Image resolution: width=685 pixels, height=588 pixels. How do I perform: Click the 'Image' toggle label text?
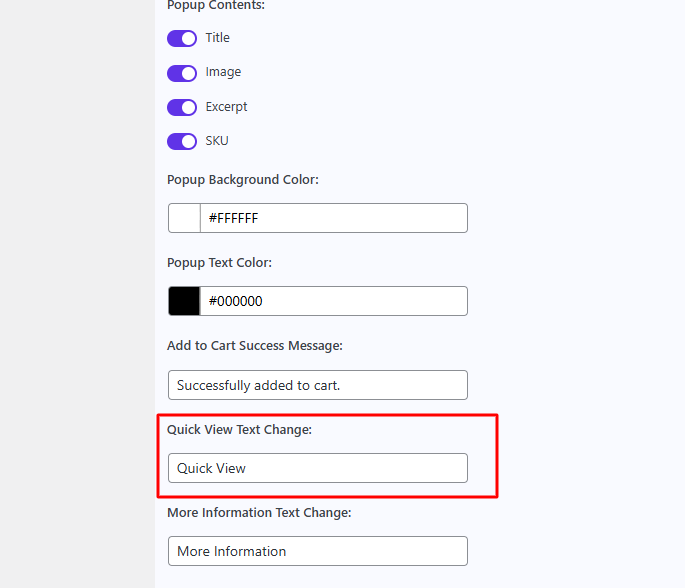tap(223, 72)
